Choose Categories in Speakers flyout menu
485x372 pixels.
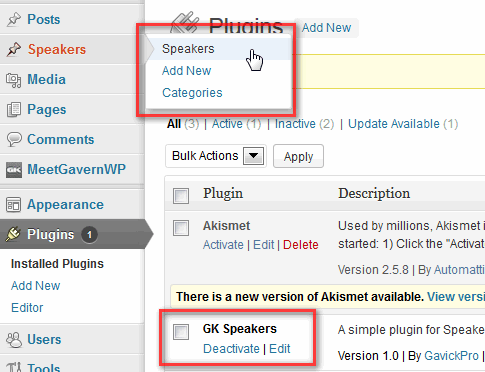(192, 93)
